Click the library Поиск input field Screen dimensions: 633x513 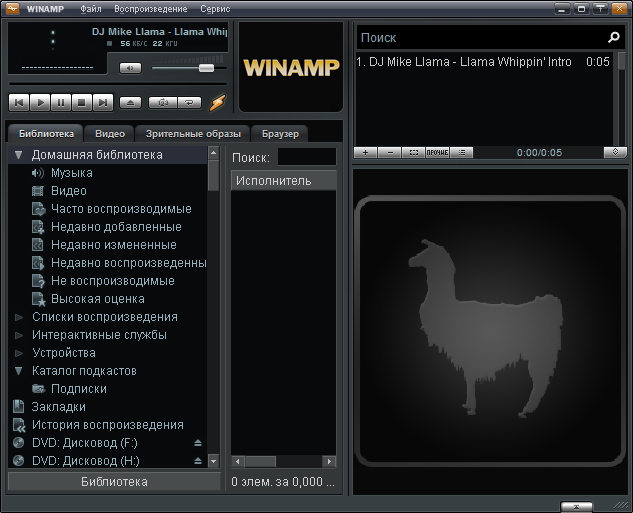click(x=307, y=157)
